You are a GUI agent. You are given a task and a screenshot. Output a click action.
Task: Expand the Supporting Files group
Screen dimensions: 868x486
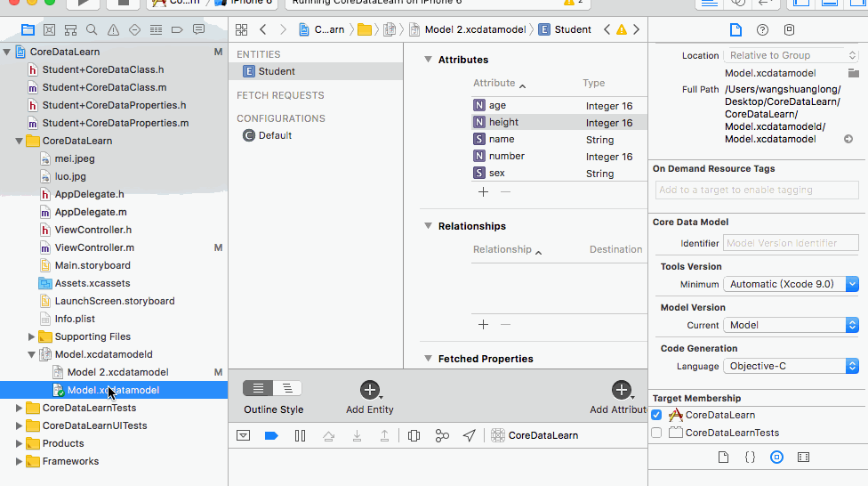31,337
